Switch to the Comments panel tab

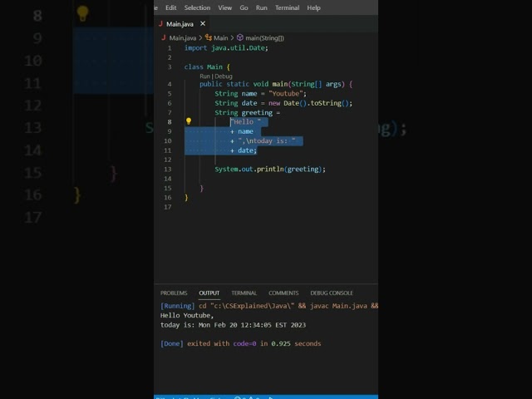[283, 293]
